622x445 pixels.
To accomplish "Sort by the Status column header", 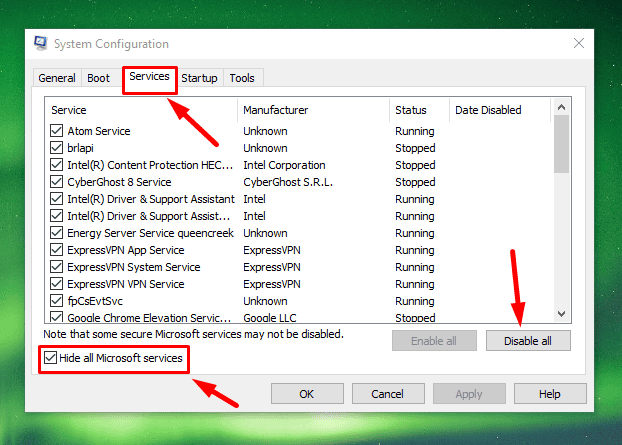I will coord(419,110).
